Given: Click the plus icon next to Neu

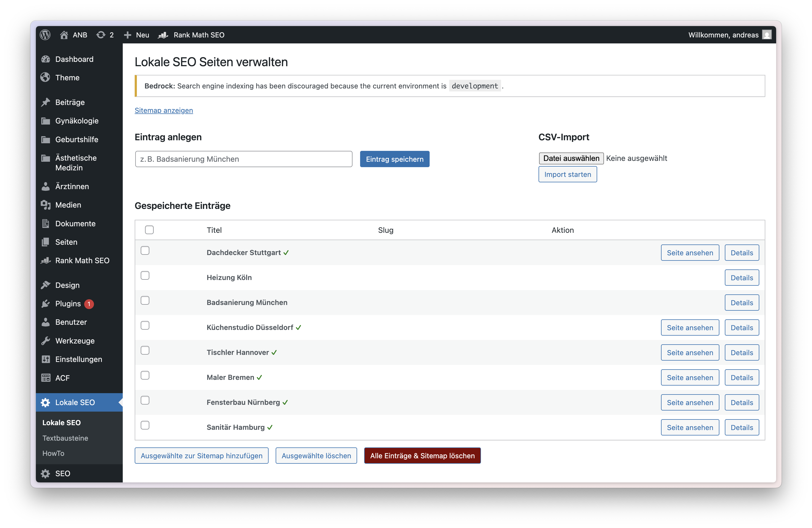Looking at the screenshot, I should point(127,35).
